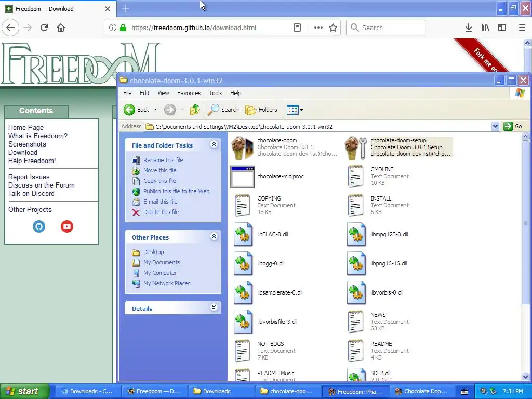Click Explorer vertical scrollbar down arrow
This screenshot has height=399, width=532.
click(x=525, y=377)
